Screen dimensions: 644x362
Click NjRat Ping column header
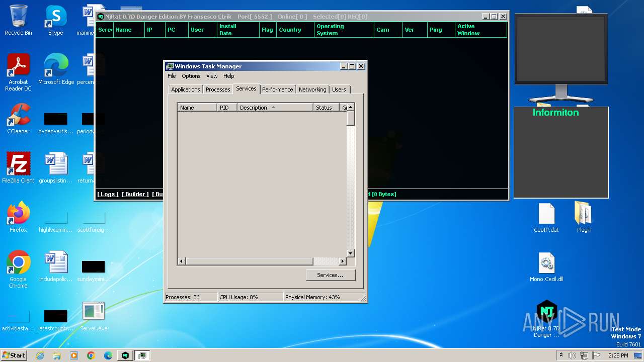441,30
